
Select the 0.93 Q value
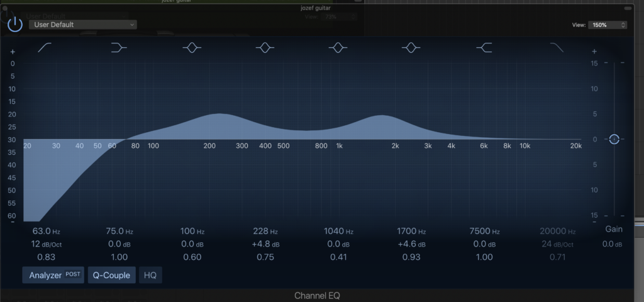[411, 257]
